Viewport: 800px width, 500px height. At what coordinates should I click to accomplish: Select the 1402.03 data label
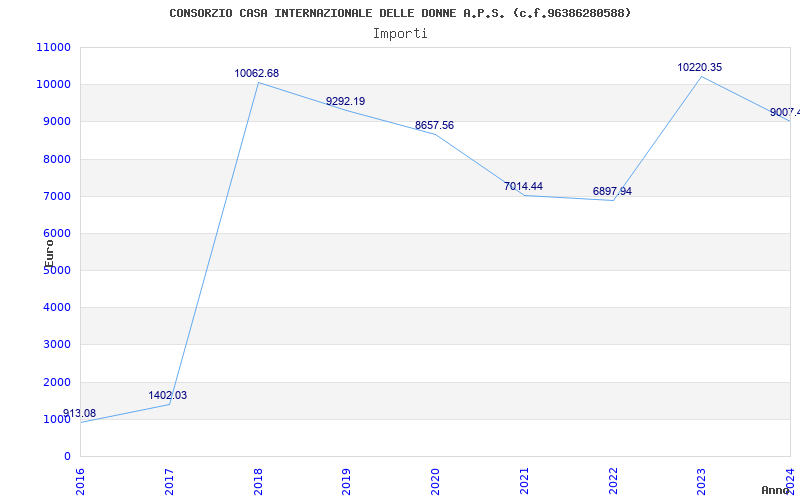pos(168,395)
